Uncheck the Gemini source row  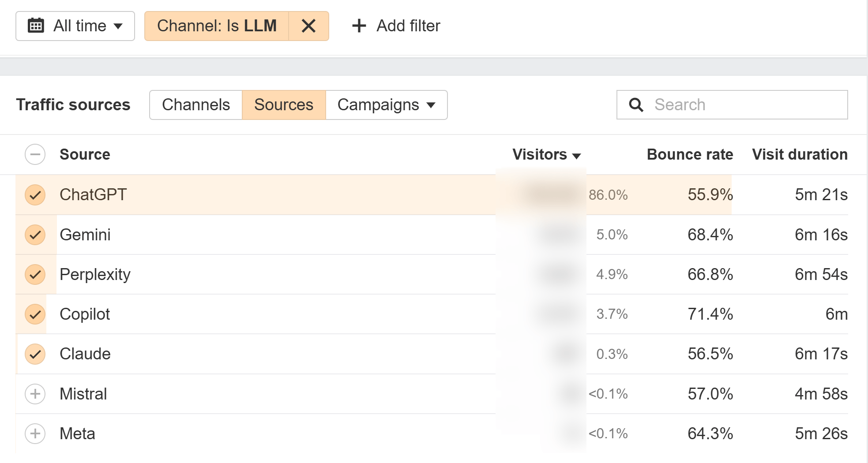coord(35,235)
